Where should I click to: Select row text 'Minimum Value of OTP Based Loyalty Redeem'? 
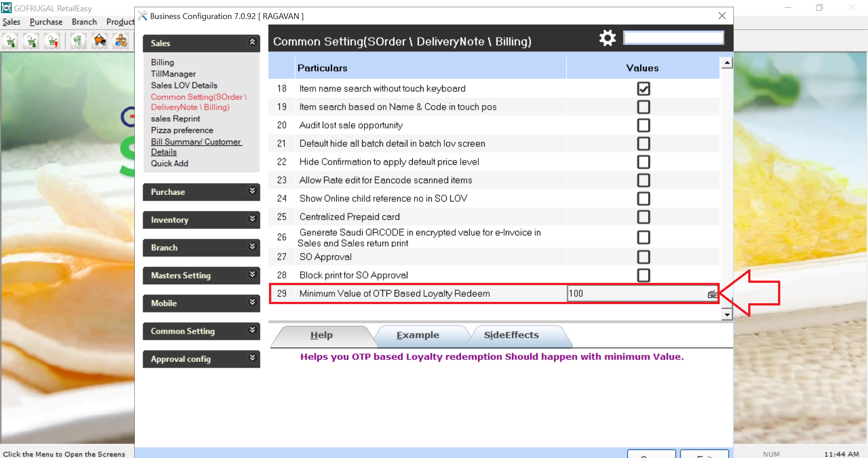pyautogui.click(x=395, y=294)
